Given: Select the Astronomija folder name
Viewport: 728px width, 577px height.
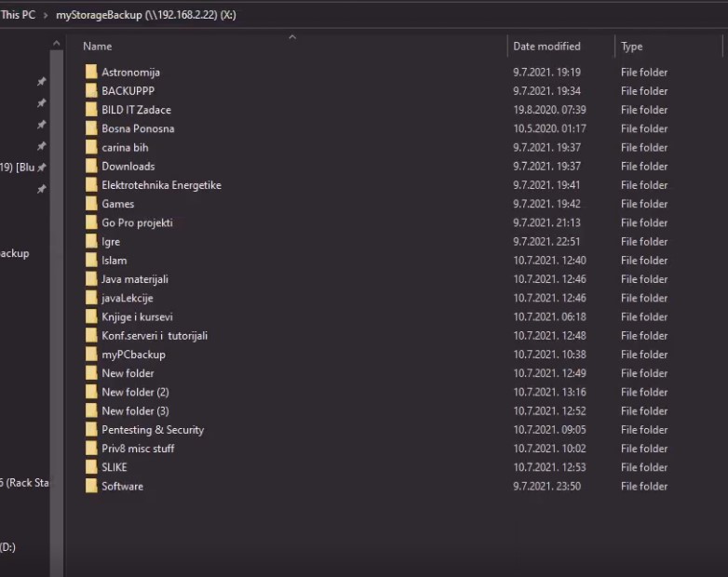Looking at the screenshot, I should (x=130, y=73).
